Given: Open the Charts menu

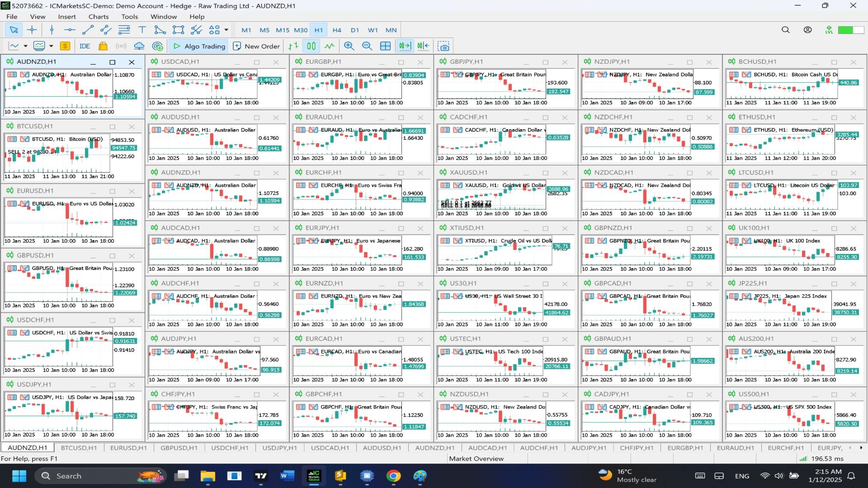Looking at the screenshot, I should coord(98,17).
